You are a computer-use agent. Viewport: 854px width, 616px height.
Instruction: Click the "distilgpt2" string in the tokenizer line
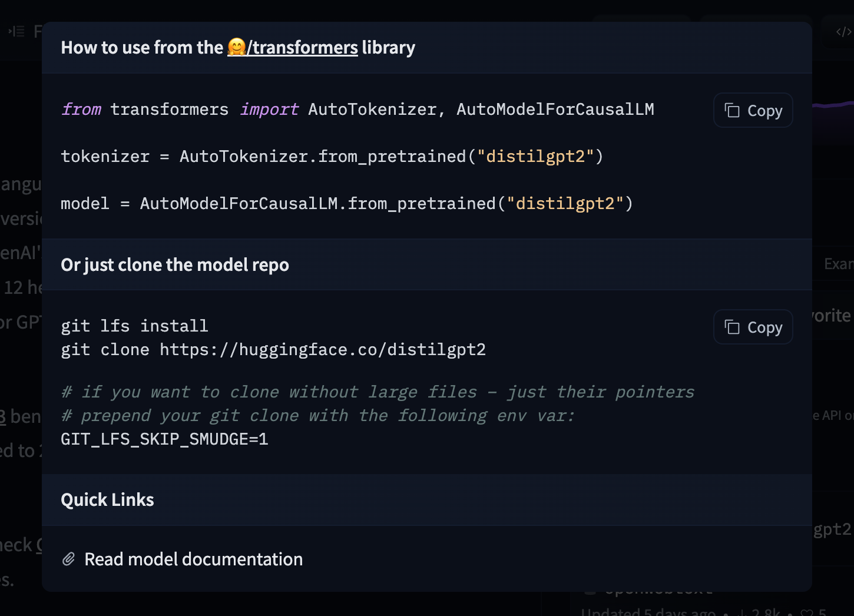(x=535, y=156)
